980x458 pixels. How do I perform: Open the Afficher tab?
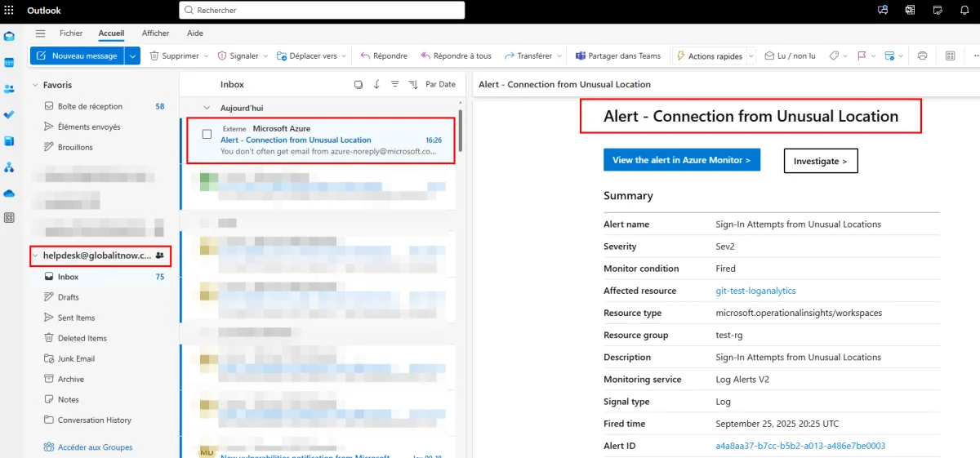point(155,33)
